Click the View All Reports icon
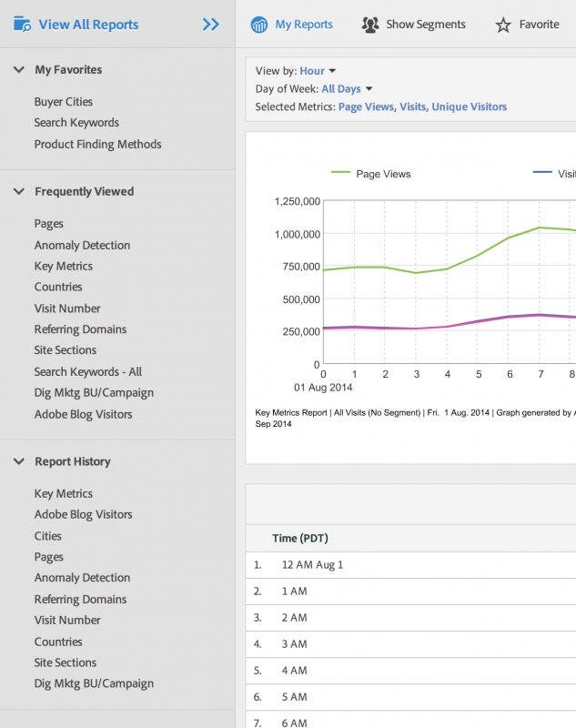576x728 pixels. pos(20,25)
